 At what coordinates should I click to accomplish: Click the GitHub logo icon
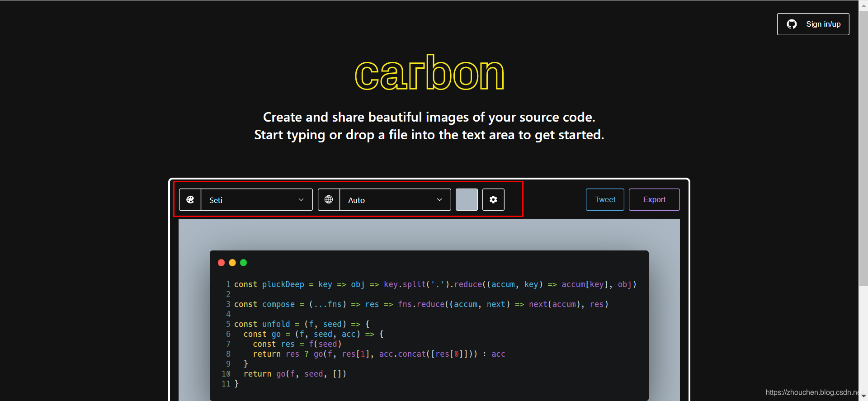pos(792,24)
